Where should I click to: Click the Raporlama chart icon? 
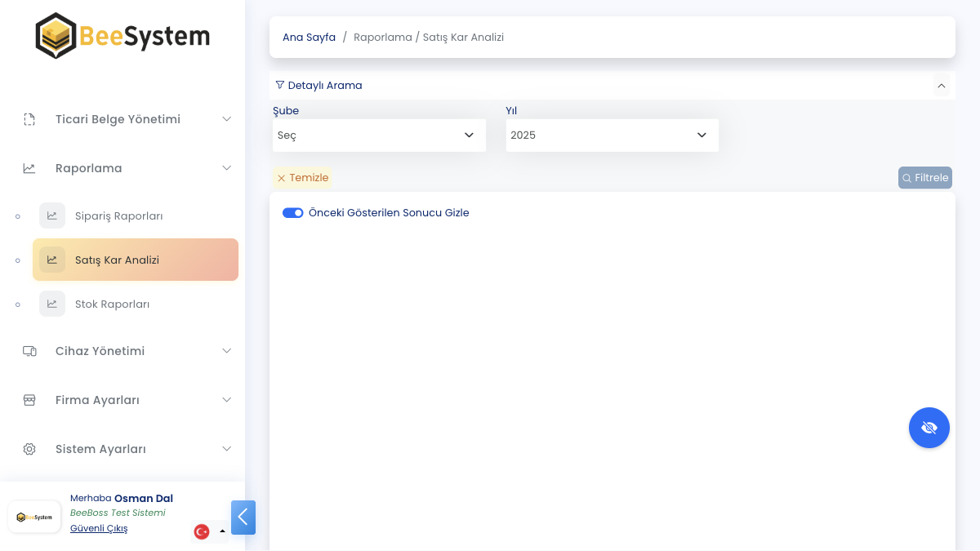click(x=29, y=168)
